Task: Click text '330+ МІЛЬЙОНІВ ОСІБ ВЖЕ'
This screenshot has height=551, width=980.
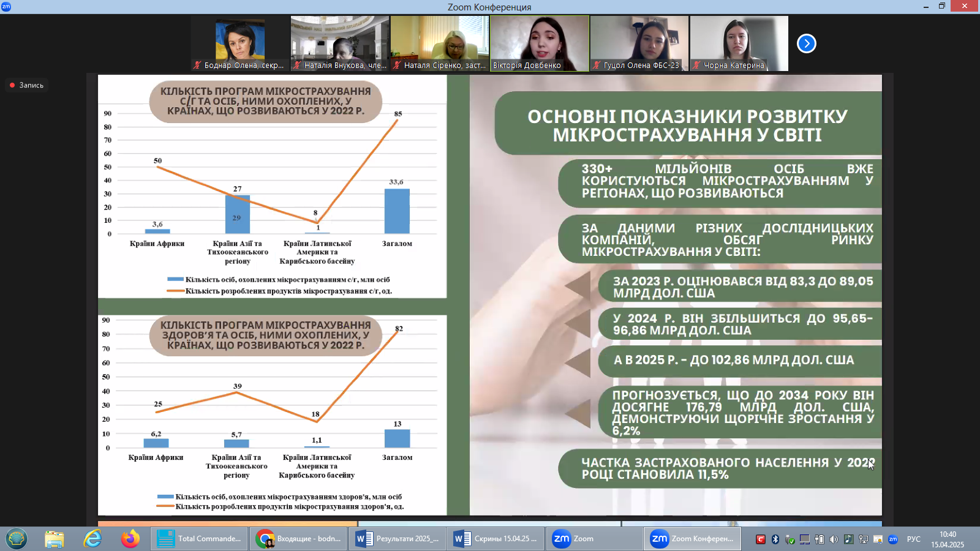Action: tap(727, 169)
